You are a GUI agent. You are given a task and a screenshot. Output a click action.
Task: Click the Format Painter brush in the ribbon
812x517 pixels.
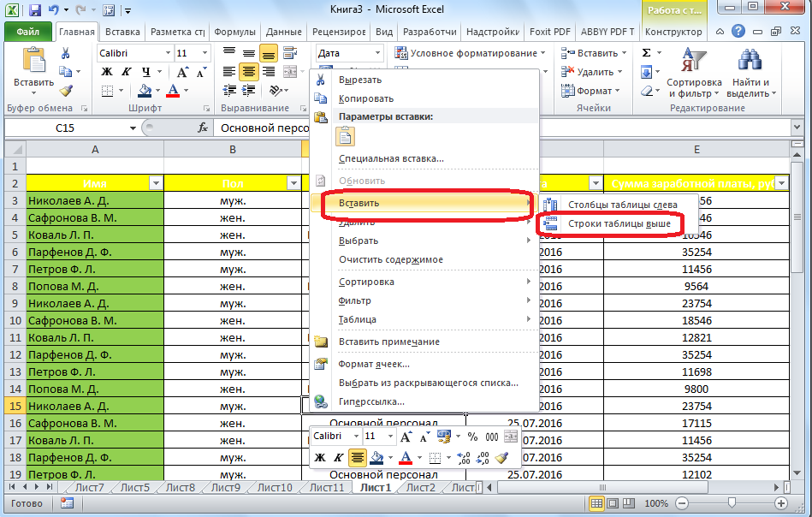pyautogui.click(x=65, y=91)
